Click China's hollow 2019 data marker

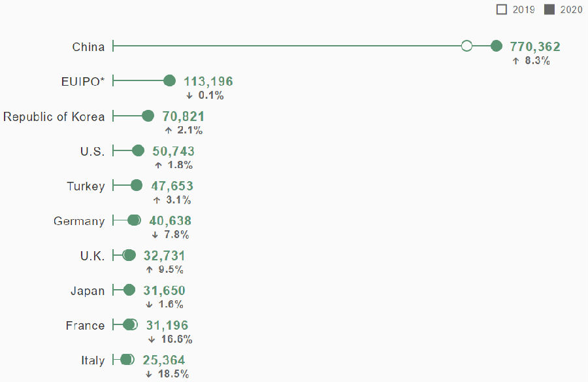[466, 46]
